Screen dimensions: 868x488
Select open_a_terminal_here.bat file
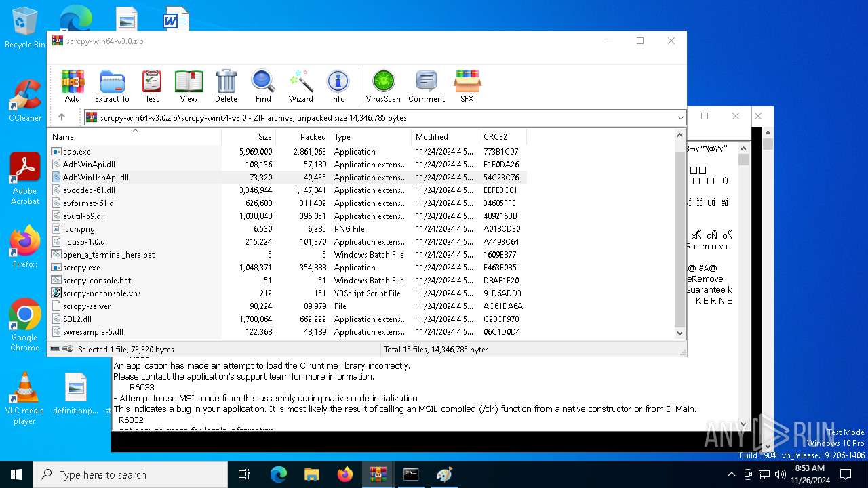pyautogui.click(x=288, y=255)
